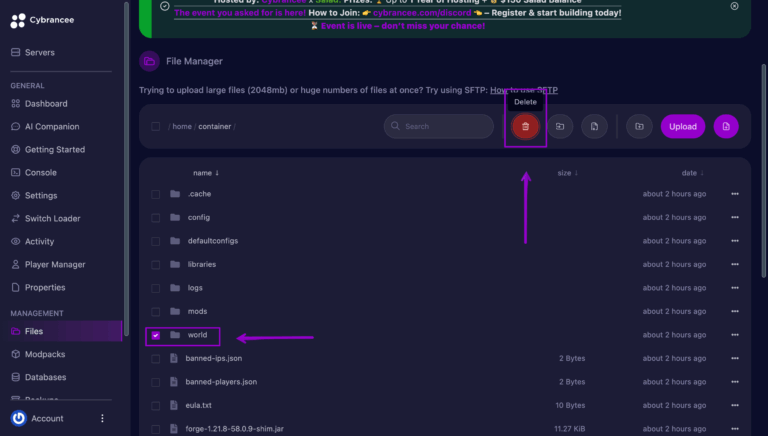The image size is (768, 436).
Task: Uncheck the world folder checkbox
Action: click(155, 335)
